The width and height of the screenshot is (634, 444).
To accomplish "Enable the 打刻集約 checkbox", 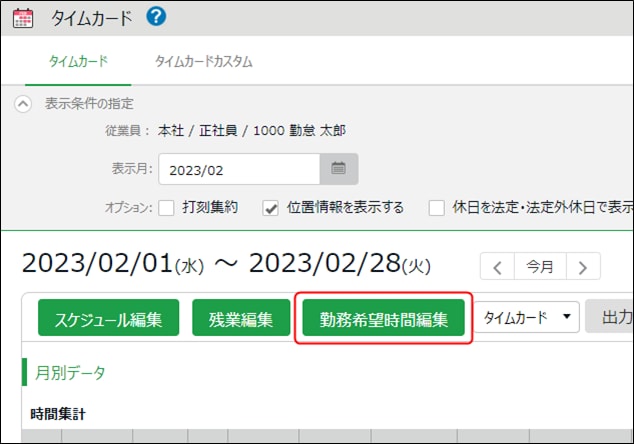I will pos(167,208).
